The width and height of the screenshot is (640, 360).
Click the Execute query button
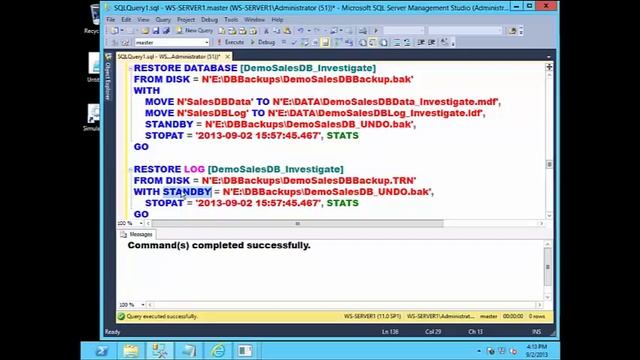coord(231,42)
